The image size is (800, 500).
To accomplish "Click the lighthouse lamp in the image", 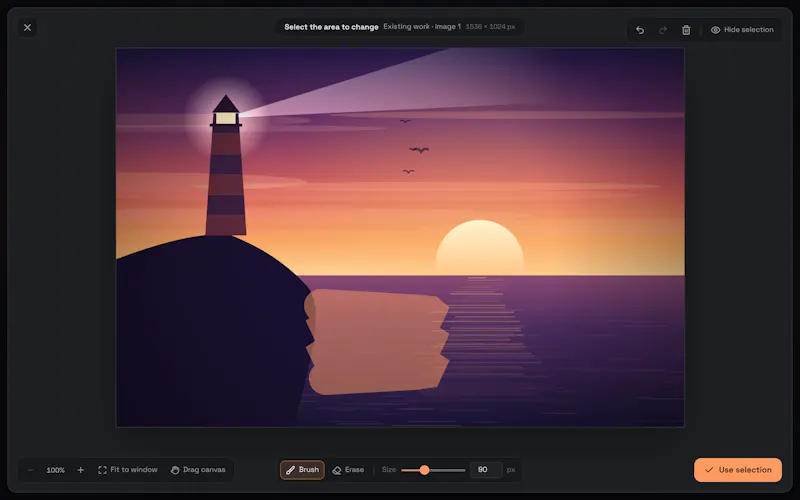I will [226, 118].
